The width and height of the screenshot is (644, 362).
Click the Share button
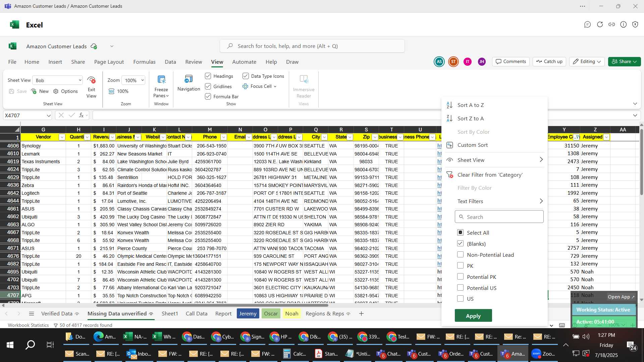625,62
